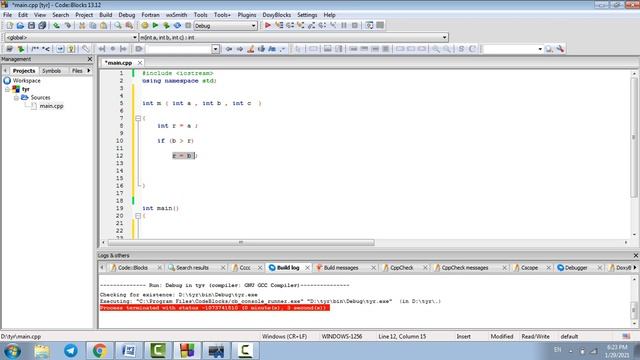Collapse the tyr project tree node

click(x=7, y=89)
